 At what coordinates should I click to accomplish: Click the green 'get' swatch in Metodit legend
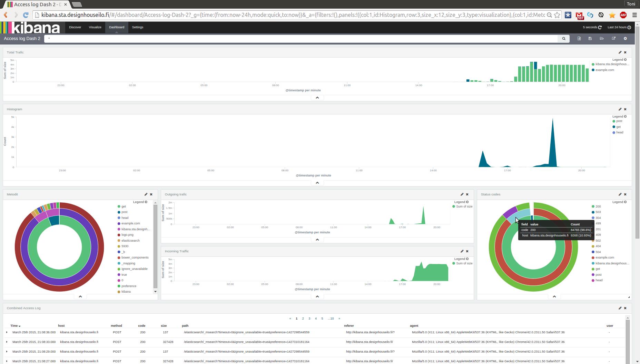pyautogui.click(x=119, y=206)
